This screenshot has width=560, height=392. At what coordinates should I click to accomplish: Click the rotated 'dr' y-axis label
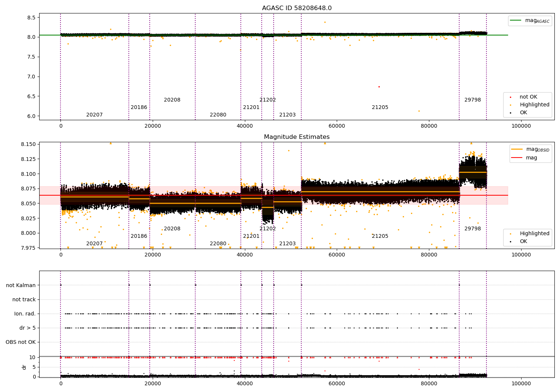click(24, 367)
